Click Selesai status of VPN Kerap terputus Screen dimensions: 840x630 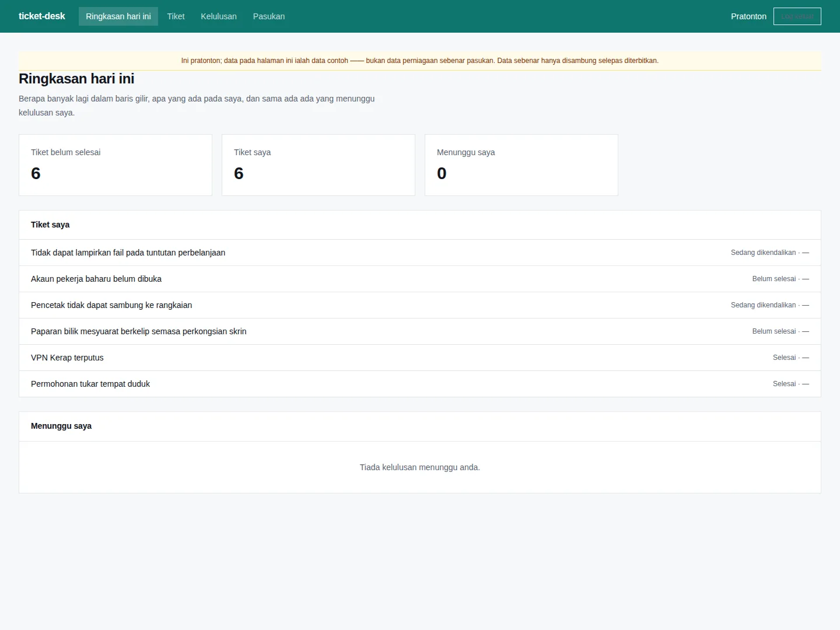(791, 358)
